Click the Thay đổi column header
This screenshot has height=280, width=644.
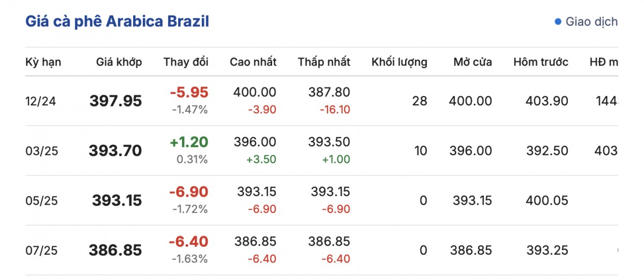click(x=186, y=62)
